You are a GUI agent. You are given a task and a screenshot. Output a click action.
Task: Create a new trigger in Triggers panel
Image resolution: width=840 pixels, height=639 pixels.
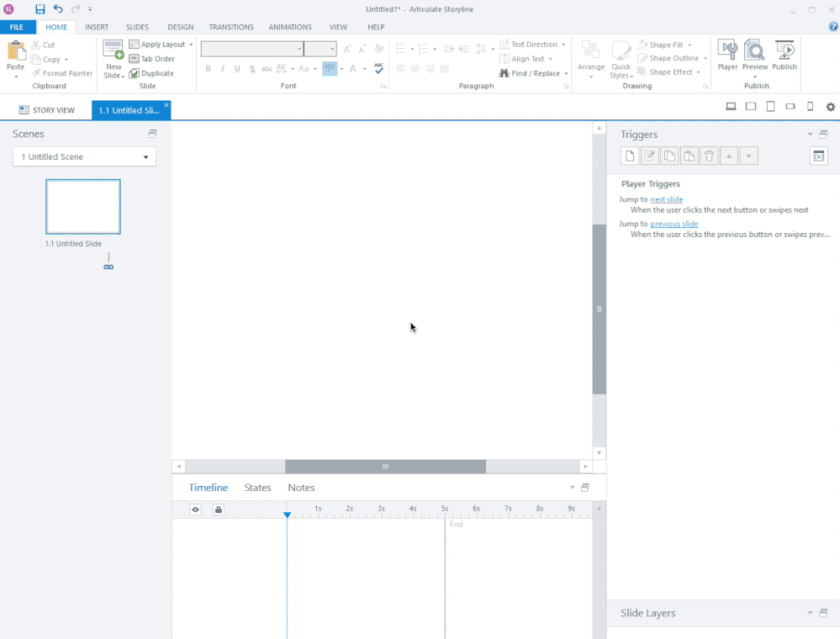tap(629, 156)
